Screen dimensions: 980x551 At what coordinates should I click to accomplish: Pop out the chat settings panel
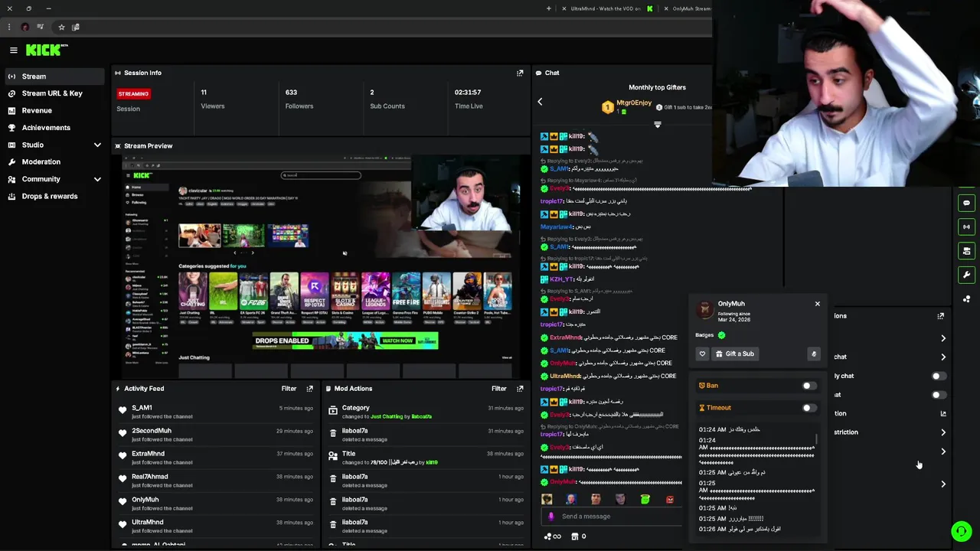[x=941, y=315]
